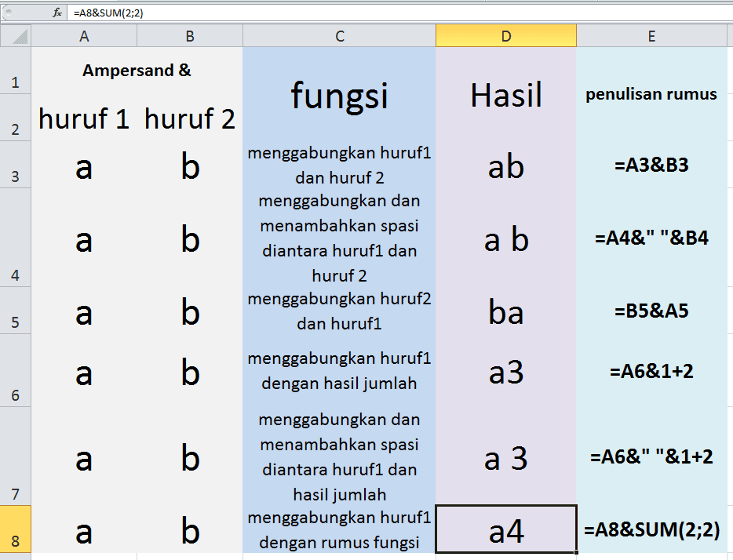Click fill handle of selected cell D8
The width and height of the screenshot is (733, 560).
(x=576, y=552)
